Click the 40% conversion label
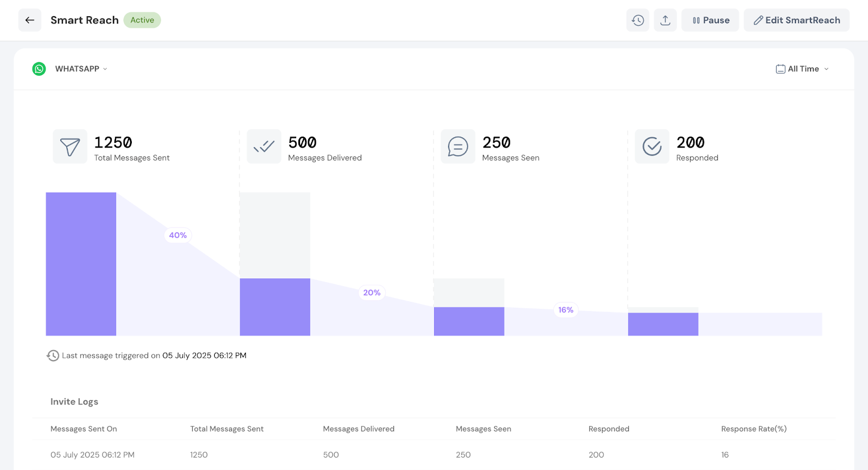Screen dimensions: 868x470 (178, 235)
